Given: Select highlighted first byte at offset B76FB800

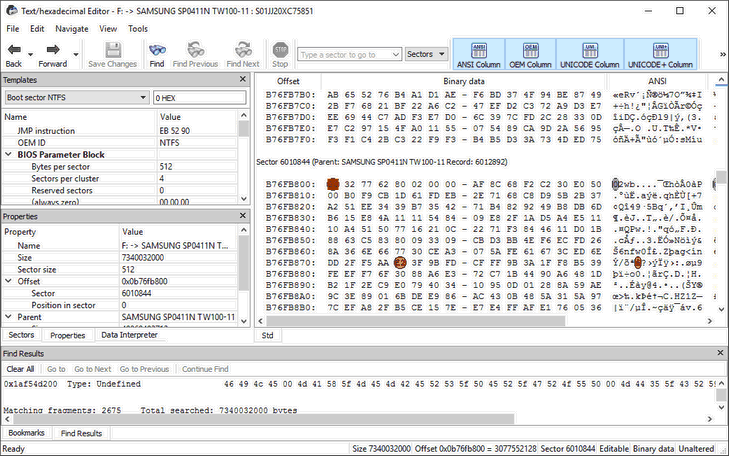Looking at the screenshot, I should 333,184.
